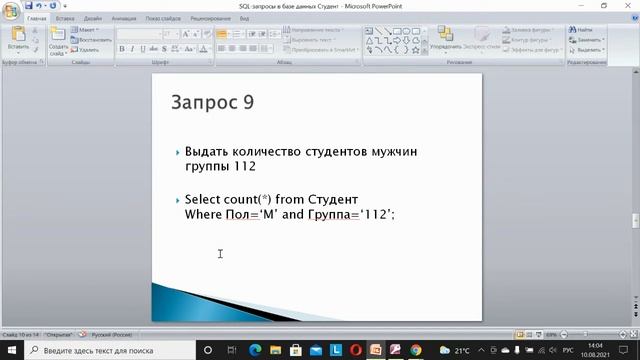
Task: Switch to slide sorter view
Action: coord(529,335)
